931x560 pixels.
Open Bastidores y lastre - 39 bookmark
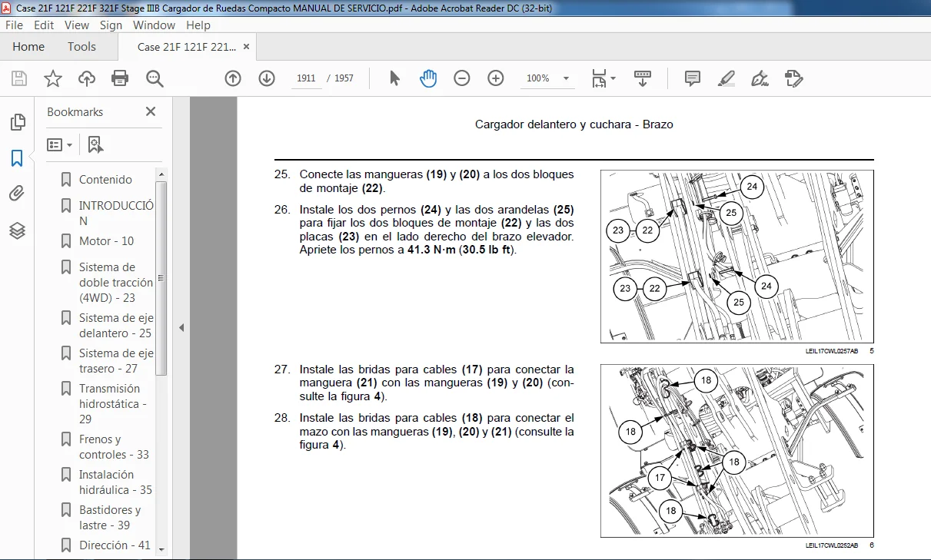point(109,518)
